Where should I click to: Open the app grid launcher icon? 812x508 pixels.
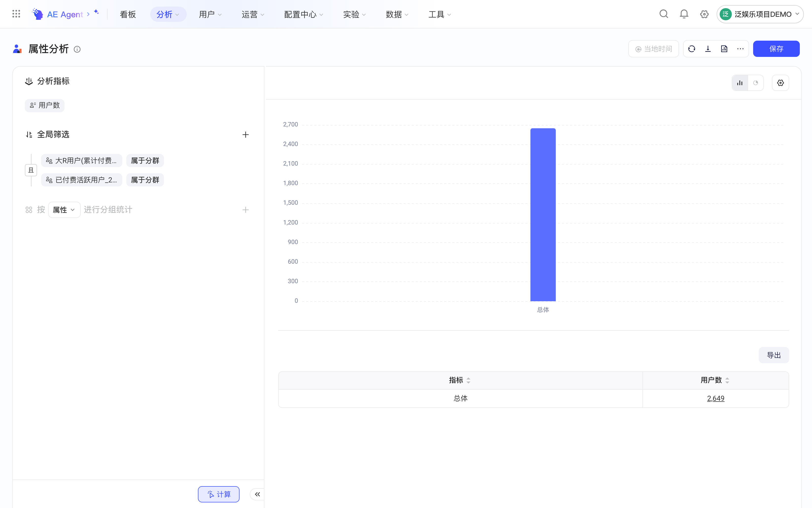(16, 14)
